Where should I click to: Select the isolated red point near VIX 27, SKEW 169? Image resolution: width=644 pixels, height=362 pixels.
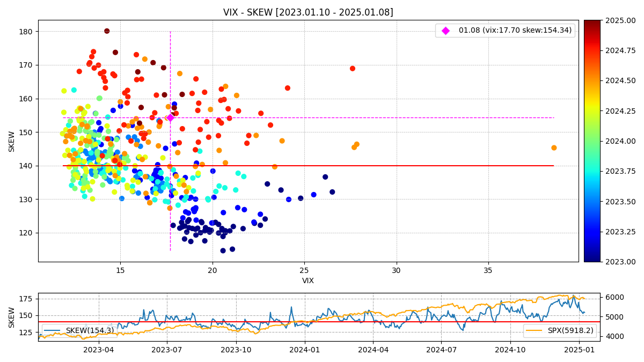tap(353, 69)
